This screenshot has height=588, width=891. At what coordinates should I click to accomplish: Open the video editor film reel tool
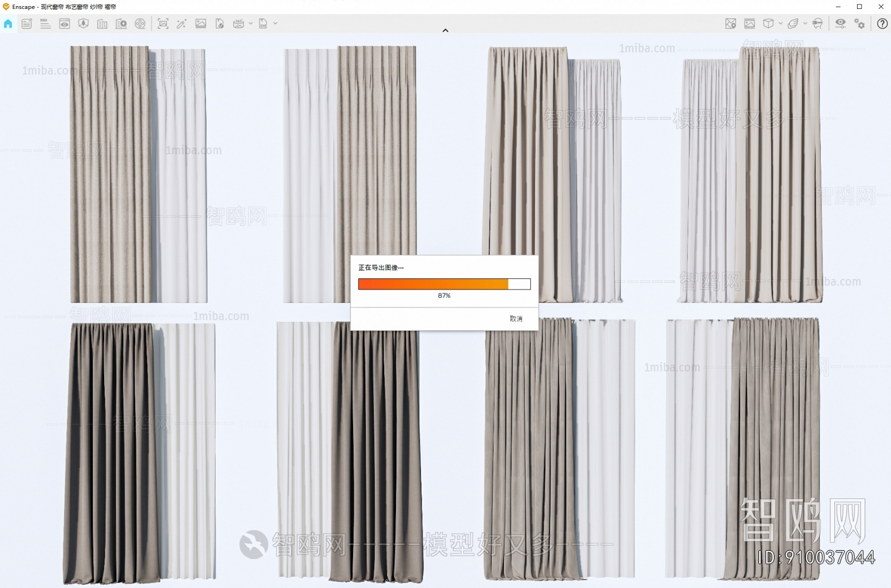[x=140, y=24]
